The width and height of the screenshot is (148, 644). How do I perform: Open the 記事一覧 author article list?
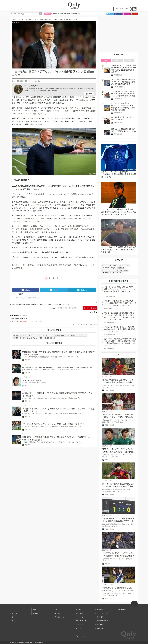89,93
